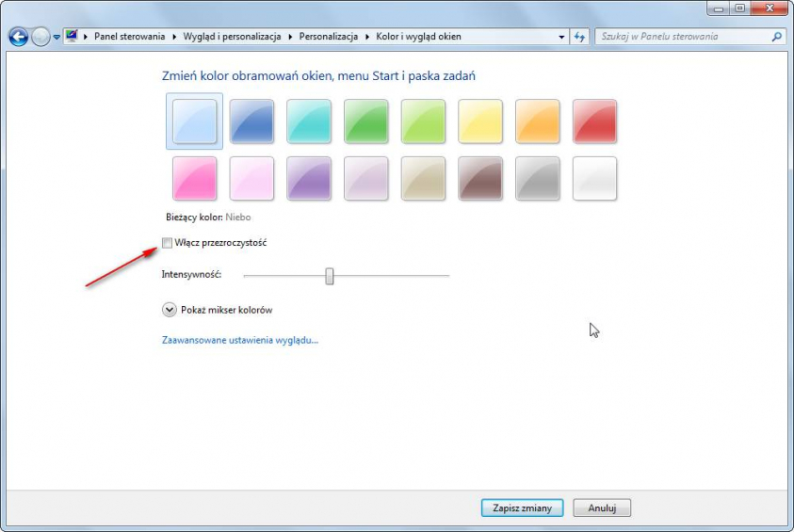Image resolution: width=794 pixels, height=532 pixels.
Task: Open 'Zaawansowane ustawienia wyglądu...' link
Action: (240, 340)
